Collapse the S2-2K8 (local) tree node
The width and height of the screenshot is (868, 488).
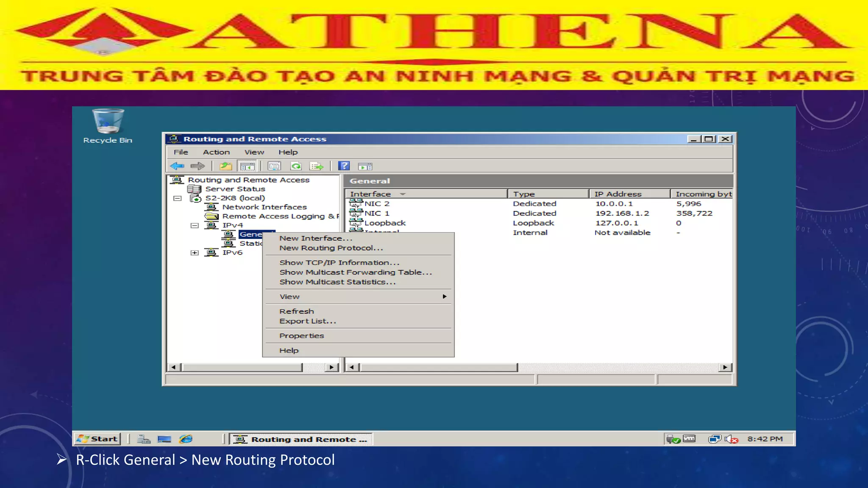178,198
